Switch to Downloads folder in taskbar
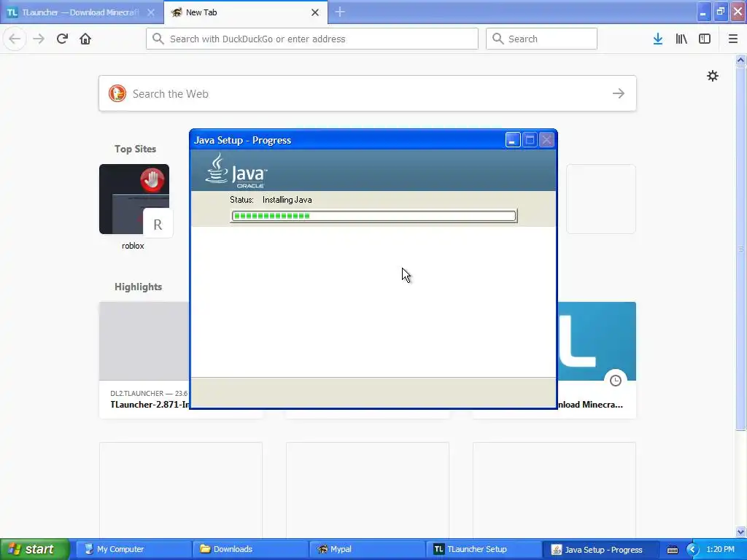 click(x=249, y=549)
